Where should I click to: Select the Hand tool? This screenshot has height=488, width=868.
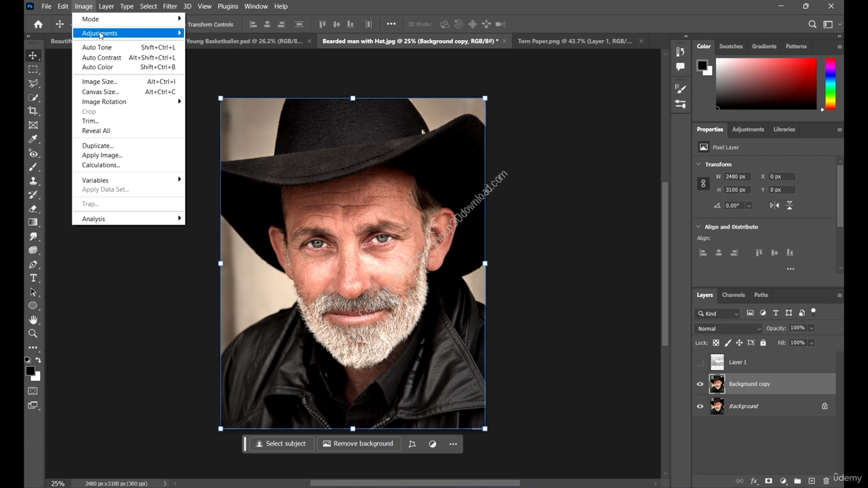tap(33, 319)
